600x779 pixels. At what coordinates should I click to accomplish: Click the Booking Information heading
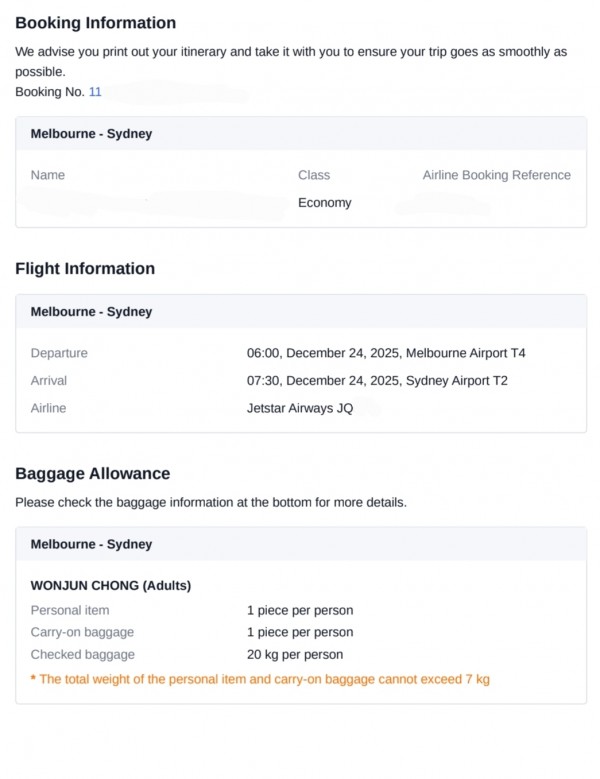pos(95,23)
